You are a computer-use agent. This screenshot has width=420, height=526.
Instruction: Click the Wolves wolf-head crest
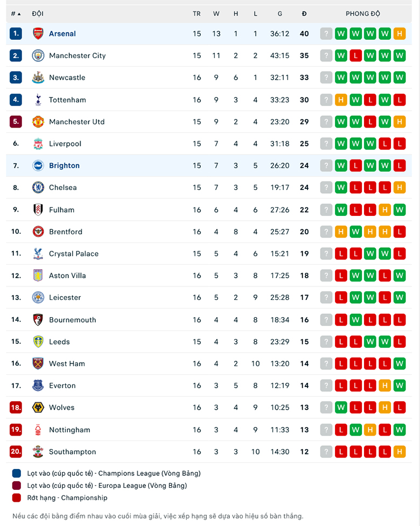[38, 408]
